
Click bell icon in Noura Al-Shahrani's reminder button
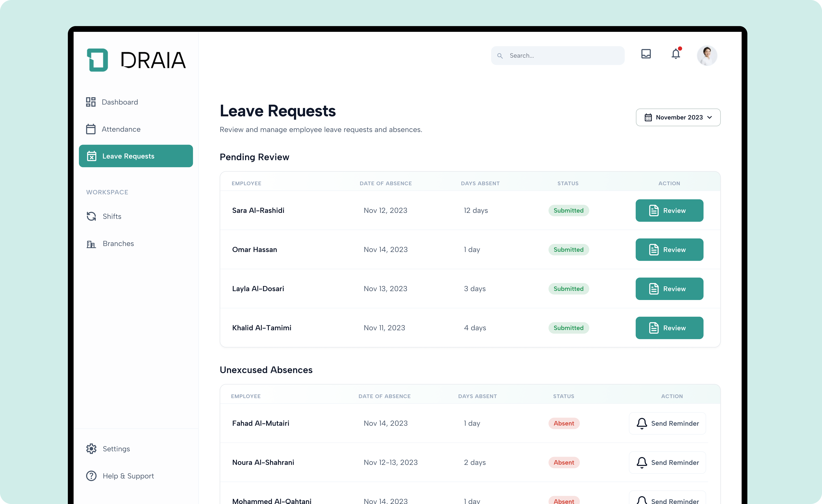[642, 463]
